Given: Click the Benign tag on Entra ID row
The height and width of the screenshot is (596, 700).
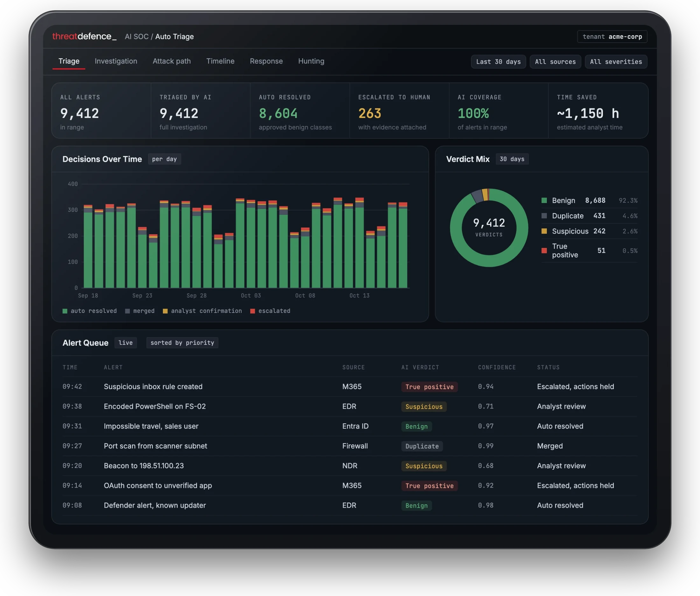Looking at the screenshot, I should click(416, 426).
